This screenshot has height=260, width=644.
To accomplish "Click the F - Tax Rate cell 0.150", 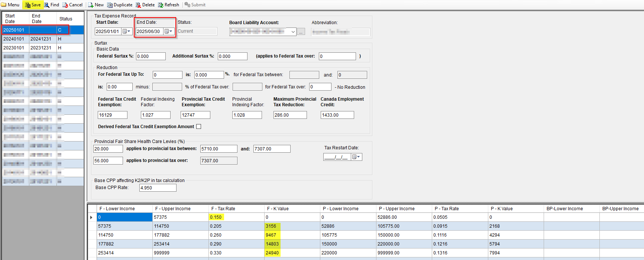I will (236, 217).
